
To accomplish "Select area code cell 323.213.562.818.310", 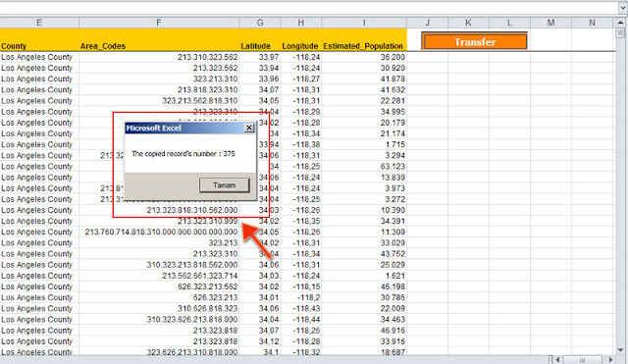I will pyautogui.click(x=159, y=100).
